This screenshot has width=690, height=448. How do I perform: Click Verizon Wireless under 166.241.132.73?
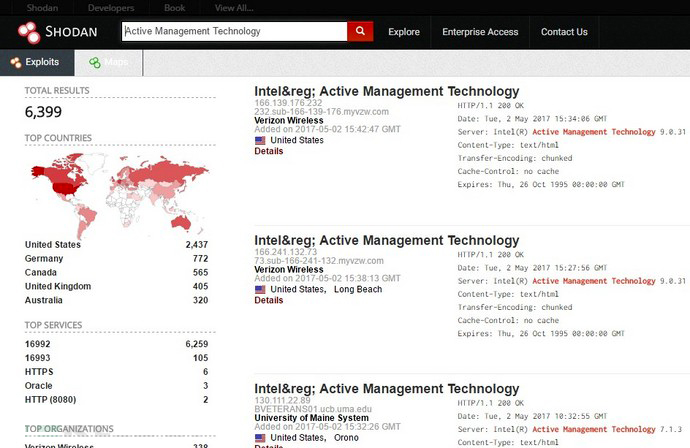click(x=289, y=270)
